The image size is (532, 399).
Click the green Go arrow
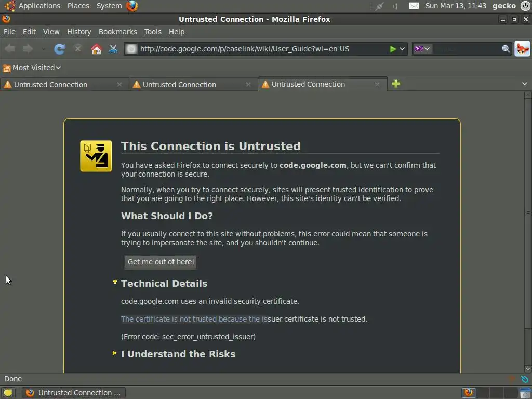[x=393, y=49]
